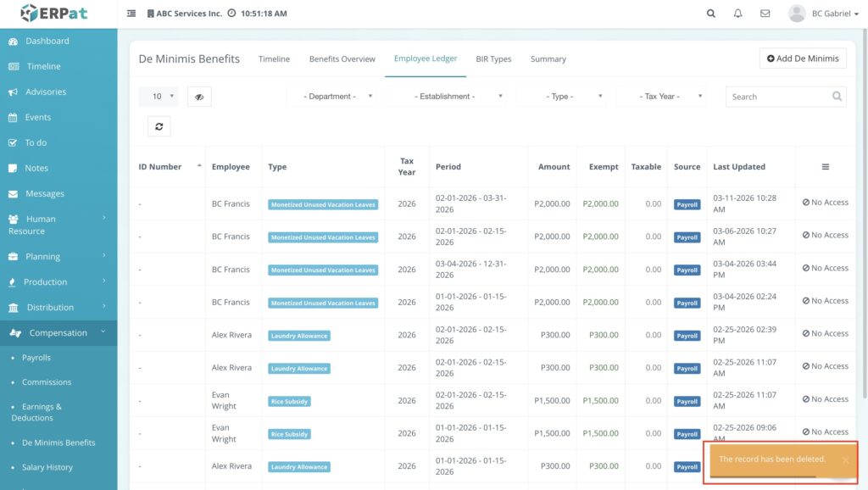
Task: Open the table column options menu icon
Action: click(825, 167)
